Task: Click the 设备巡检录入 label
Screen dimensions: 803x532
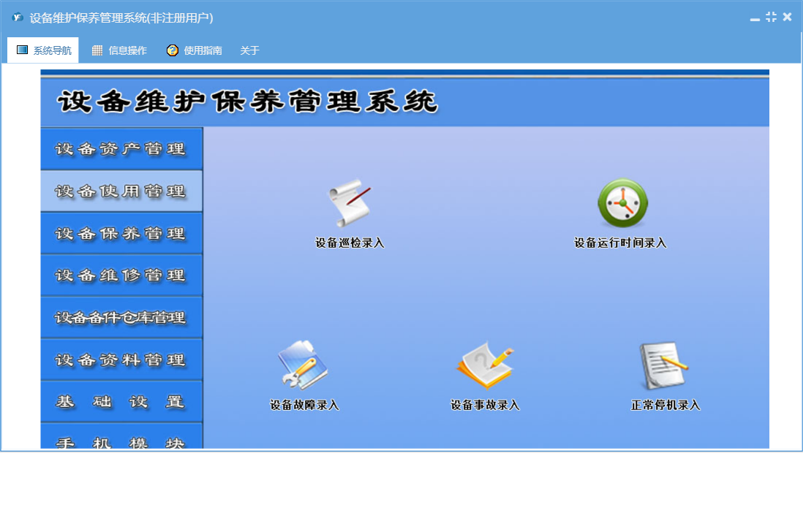Action: click(350, 243)
